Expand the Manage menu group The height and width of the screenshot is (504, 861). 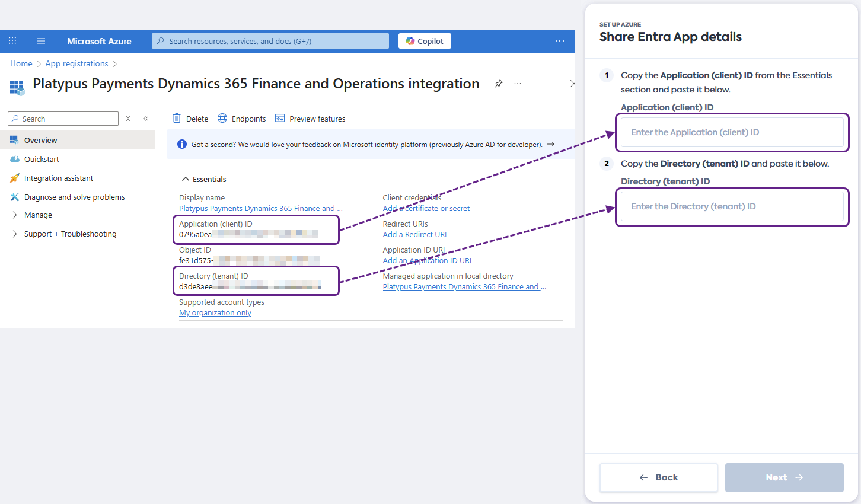15,215
